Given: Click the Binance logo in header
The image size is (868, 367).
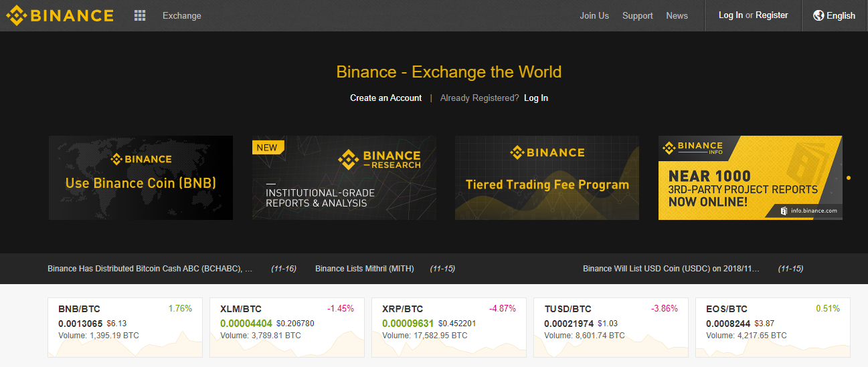Looking at the screenshot, I should [x=60, y=15].
